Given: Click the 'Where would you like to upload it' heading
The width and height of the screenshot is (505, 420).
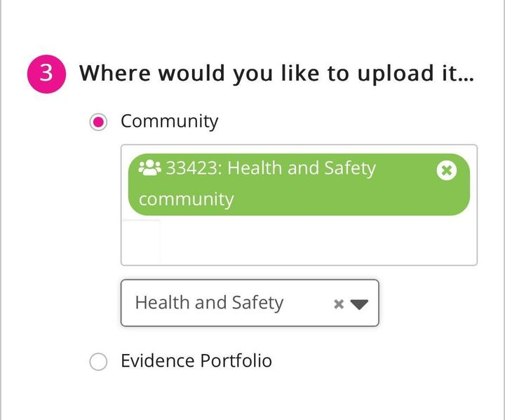Looking at the screenshot, I should click(x=276, y=74).
